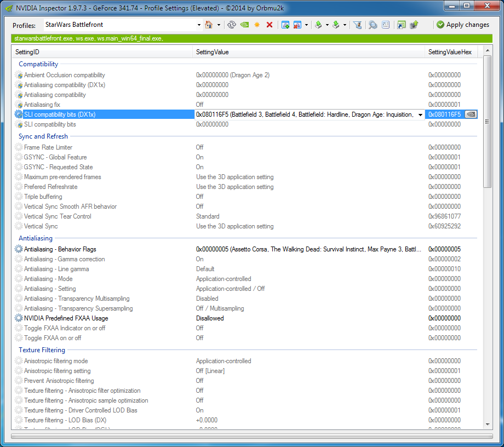Screen dimensions: 504x447
Task: Click the refresh profiles icon
Action: click(x=231, y=25)
